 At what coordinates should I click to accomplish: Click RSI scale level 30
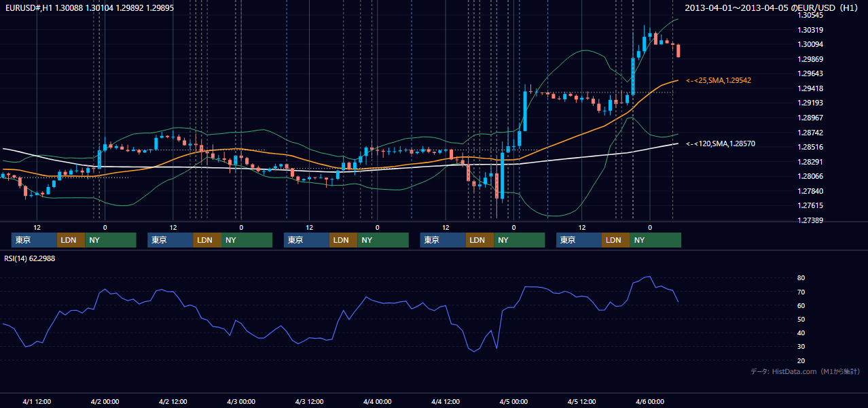801,346
